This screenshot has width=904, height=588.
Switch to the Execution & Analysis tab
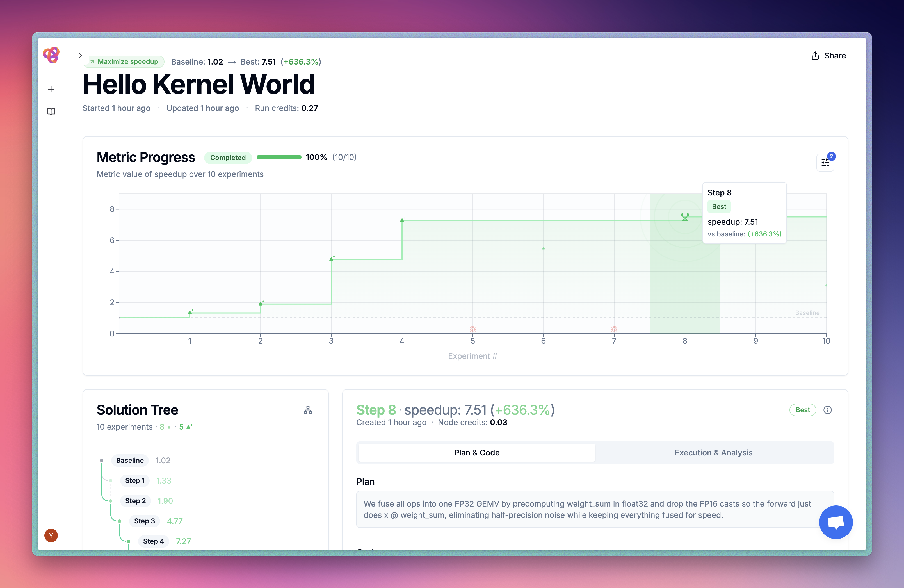coord(713,452)
